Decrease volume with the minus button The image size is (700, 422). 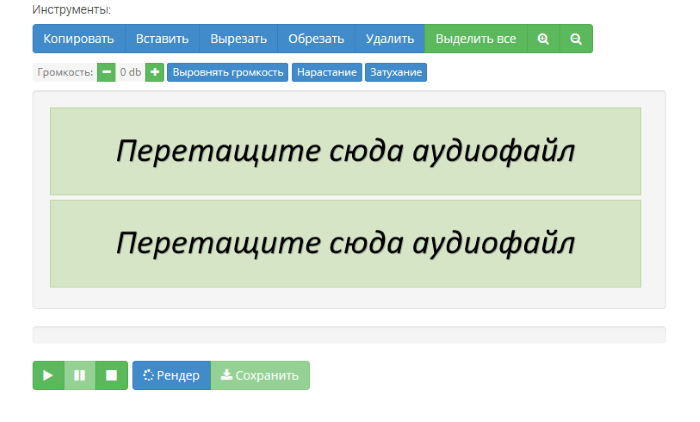pos(106,73)
